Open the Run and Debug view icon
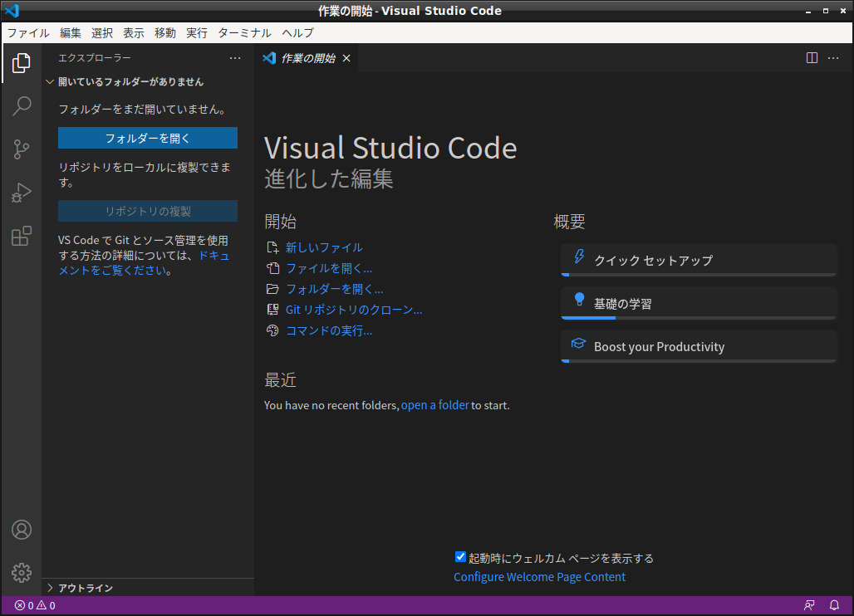 coord(22,193)
